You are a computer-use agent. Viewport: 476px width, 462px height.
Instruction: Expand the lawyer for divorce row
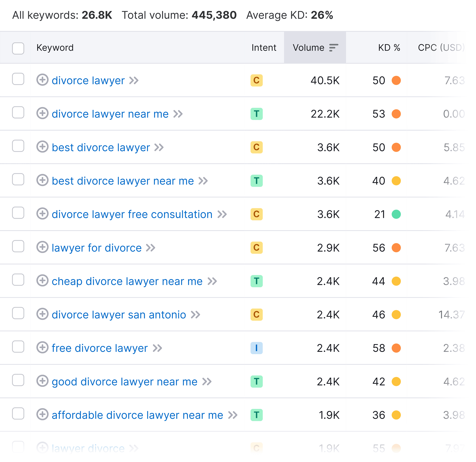pos(43,248)
